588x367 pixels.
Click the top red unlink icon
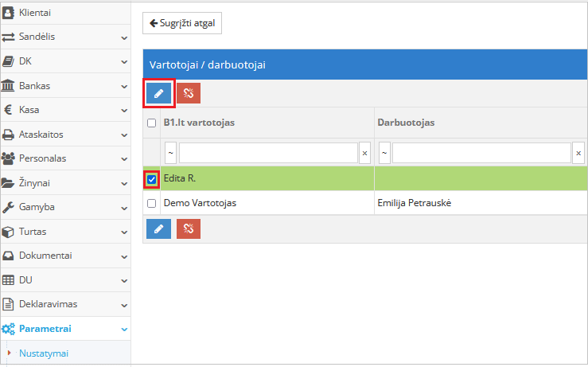coord(189,93)
